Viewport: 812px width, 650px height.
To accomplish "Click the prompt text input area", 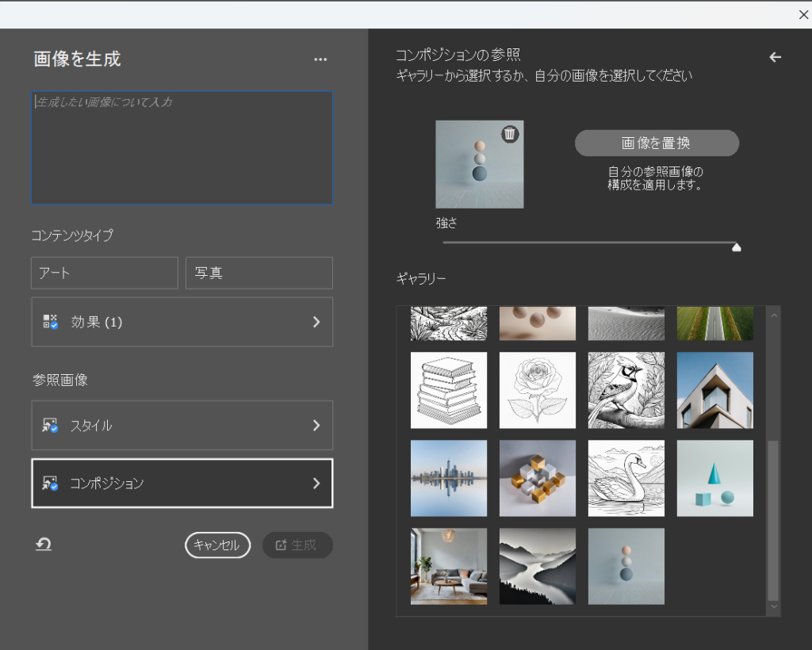I will coord(182,148).
